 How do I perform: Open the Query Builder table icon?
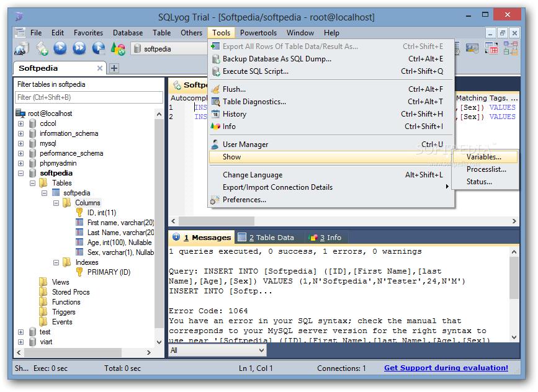click(x=491, y=48)
